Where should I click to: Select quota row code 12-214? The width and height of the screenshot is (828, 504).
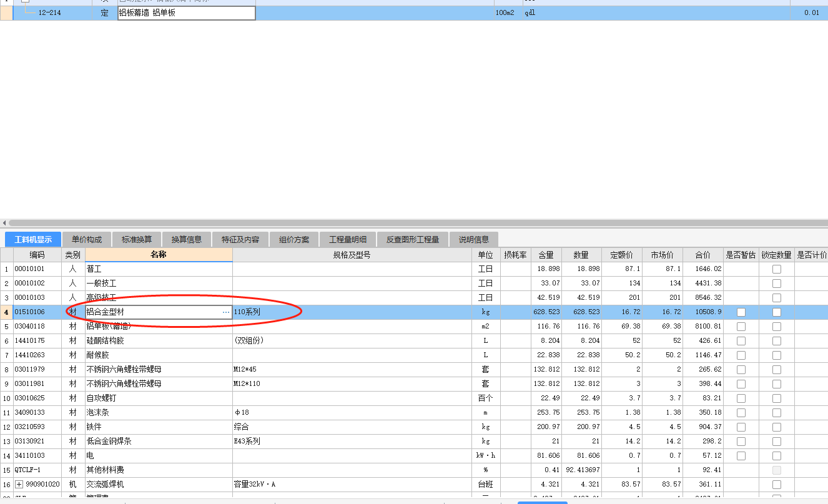50,13
